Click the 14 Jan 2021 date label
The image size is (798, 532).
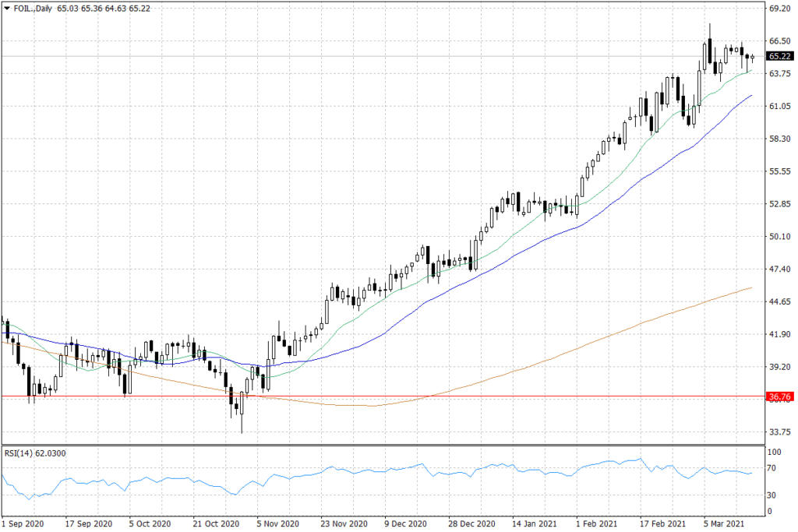[532, 524]
